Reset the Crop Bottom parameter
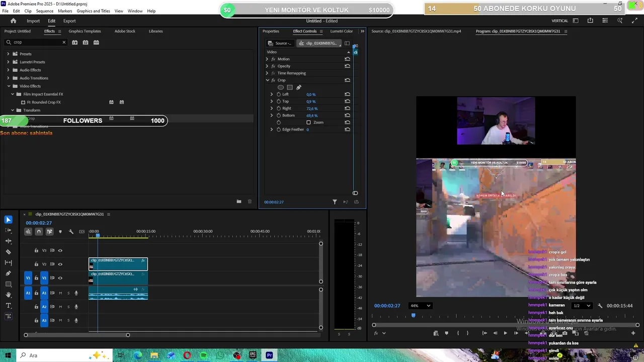Viewport: 644px width, 362px height. coord(347,115)
